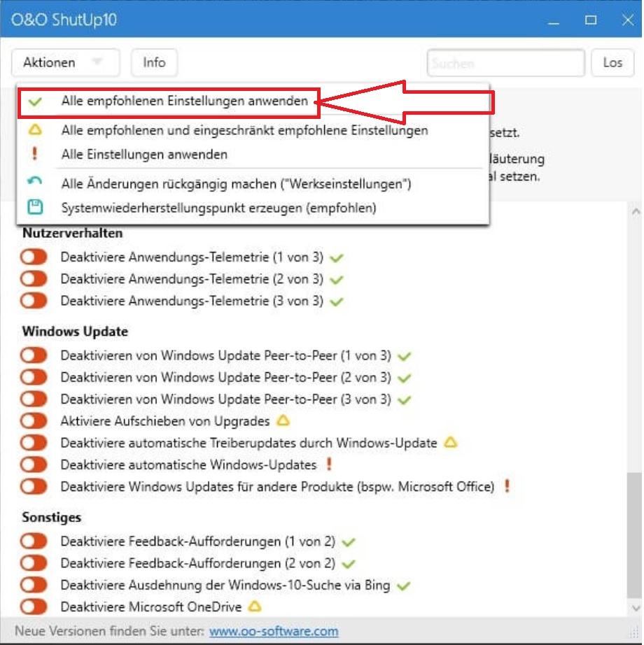Screen dimensions: 644x645
Task: Focus the Suchen search field
Action: pyautogui.click(x=505, y=63)
